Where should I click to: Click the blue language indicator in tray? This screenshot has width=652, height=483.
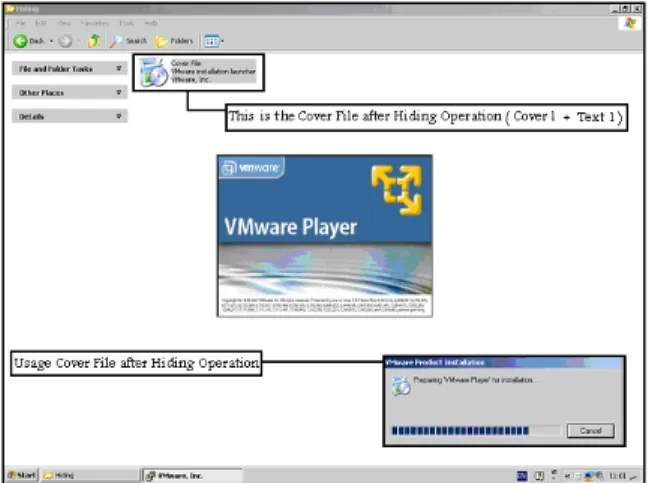pyautogui.click(x=522, y=476)
